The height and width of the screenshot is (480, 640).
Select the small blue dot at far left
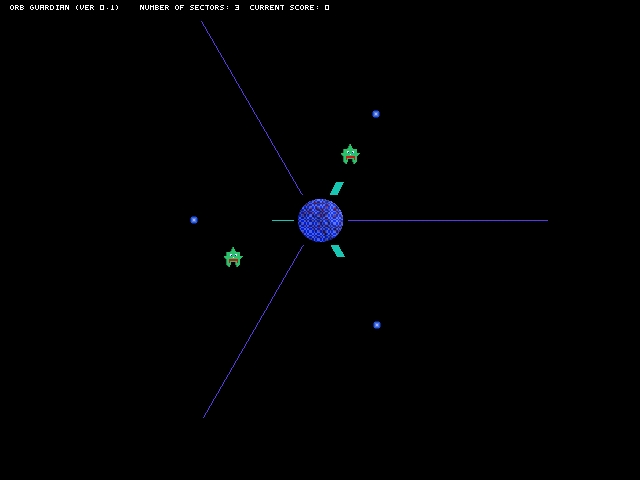point(194,220)
